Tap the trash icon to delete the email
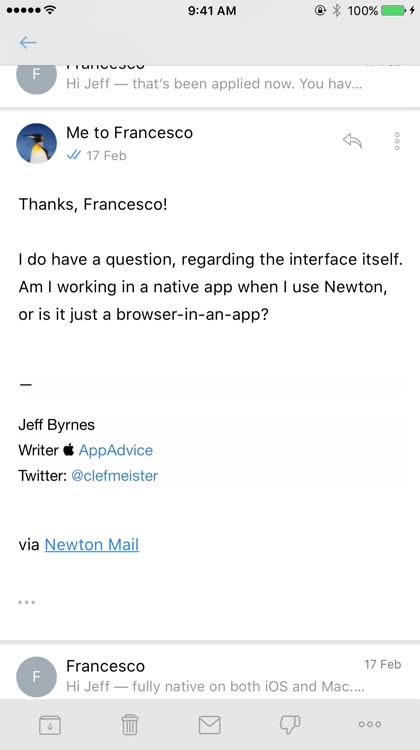420x750 pixels. click(130, 724)
